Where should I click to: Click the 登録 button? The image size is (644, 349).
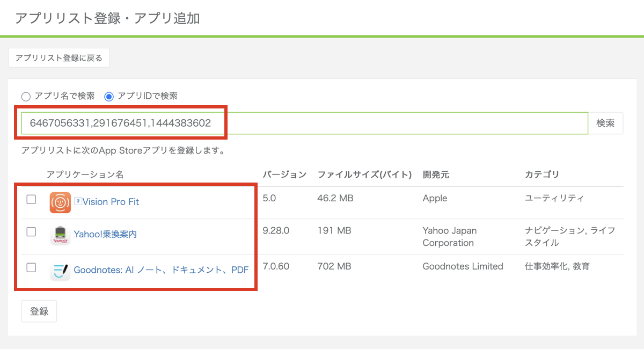coord(39,311)
